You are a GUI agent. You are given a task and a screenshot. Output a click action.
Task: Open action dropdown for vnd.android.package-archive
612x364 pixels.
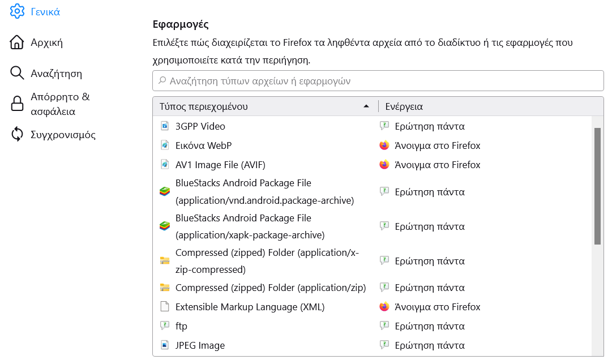tap(484, 191)
